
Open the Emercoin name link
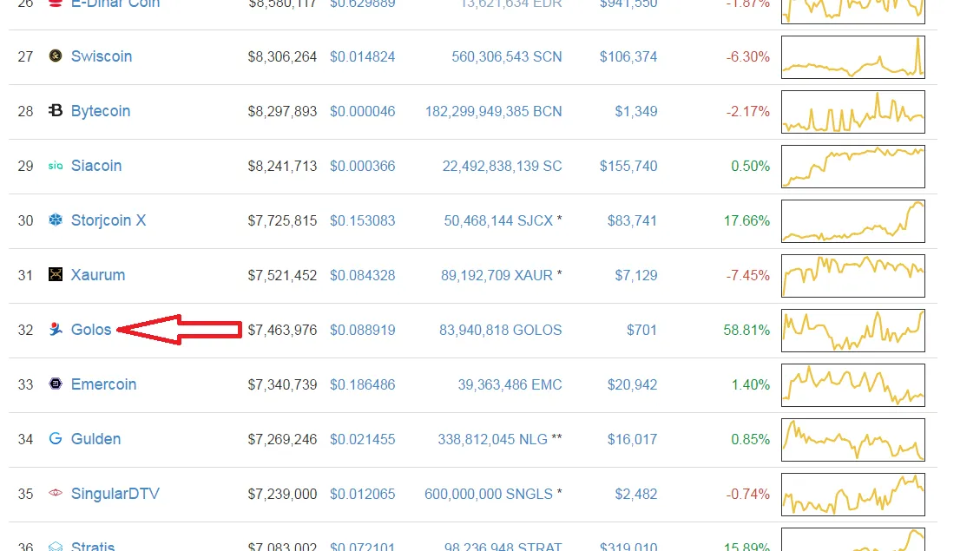pos(103,384)
